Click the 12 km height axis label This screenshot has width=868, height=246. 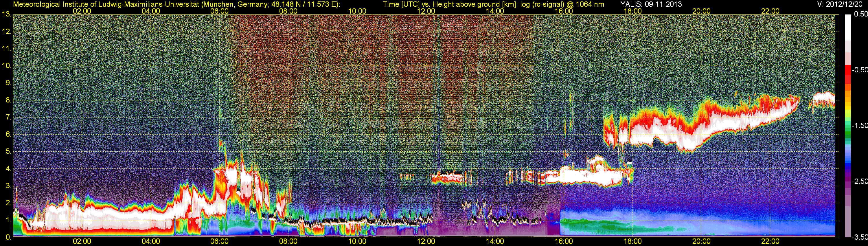6,31
